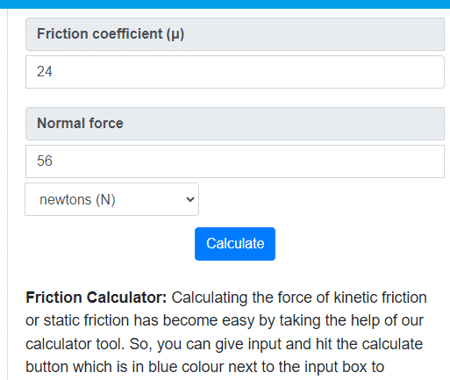The width and height of the screenshot is (450, 380).
Task: Click the empty area right of the unit dropdown
Action: click(x=322, y=199)
